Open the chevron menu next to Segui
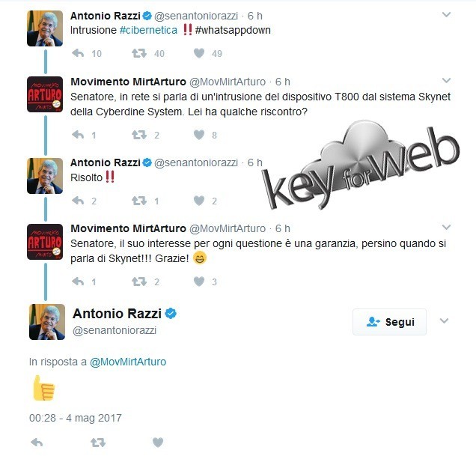Image resolution: width=476 pixels, height=456 pixels. point(444,320)
